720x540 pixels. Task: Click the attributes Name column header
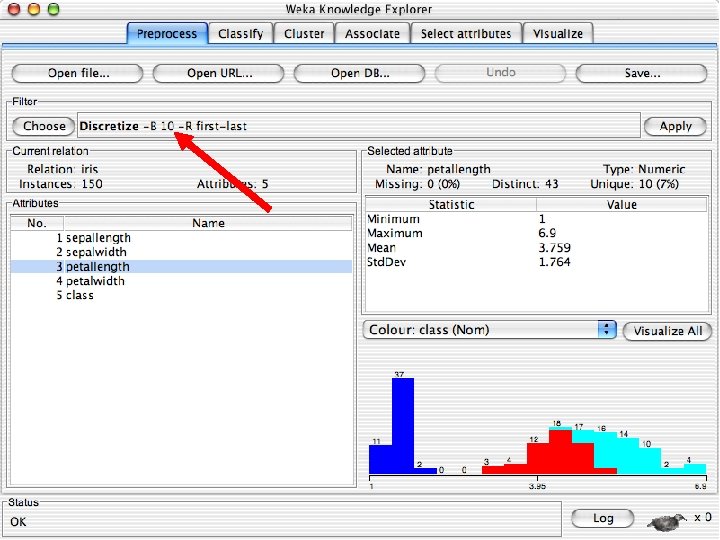pos(208,223)
